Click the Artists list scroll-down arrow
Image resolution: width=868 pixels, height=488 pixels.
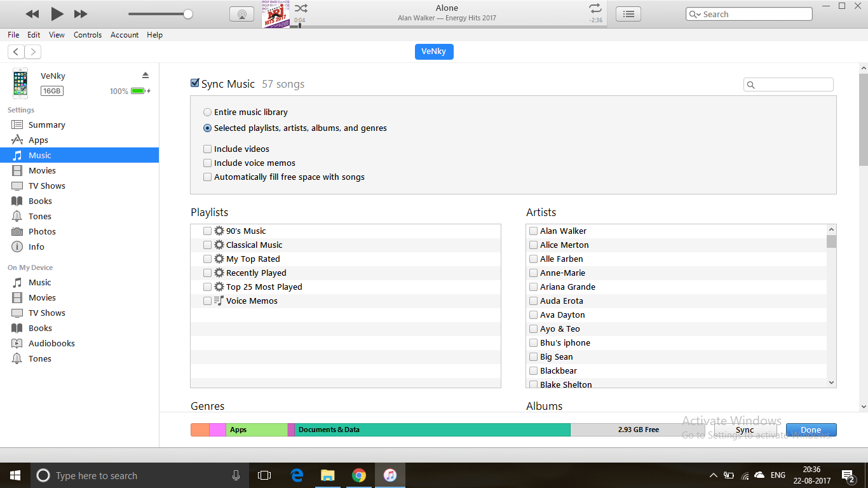tap(831, 383)
